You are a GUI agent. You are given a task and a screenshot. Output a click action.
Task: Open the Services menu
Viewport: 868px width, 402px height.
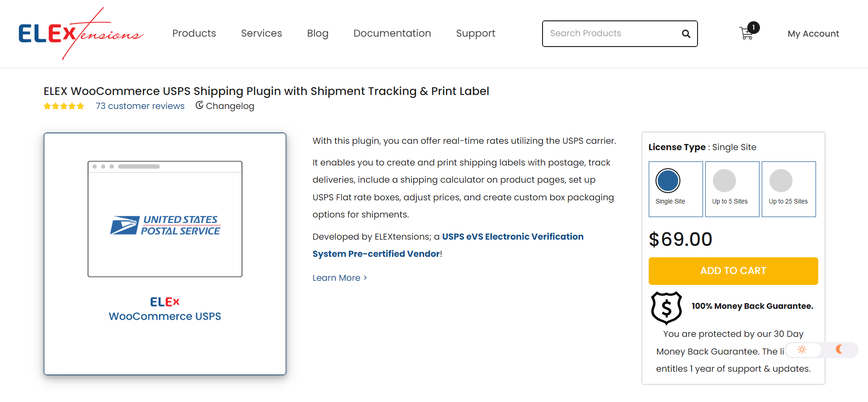(x=261, y=33)
